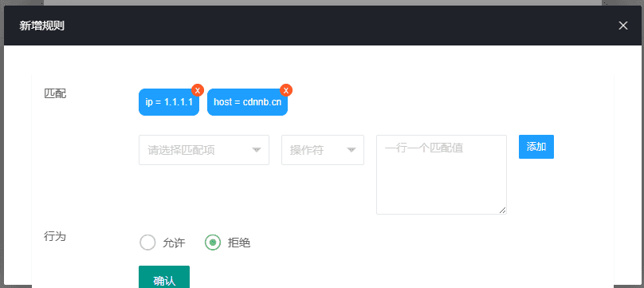The image size is (644, 288).
Task: Close the 新增规则 dialog
Action: click(x=623, y=26)
